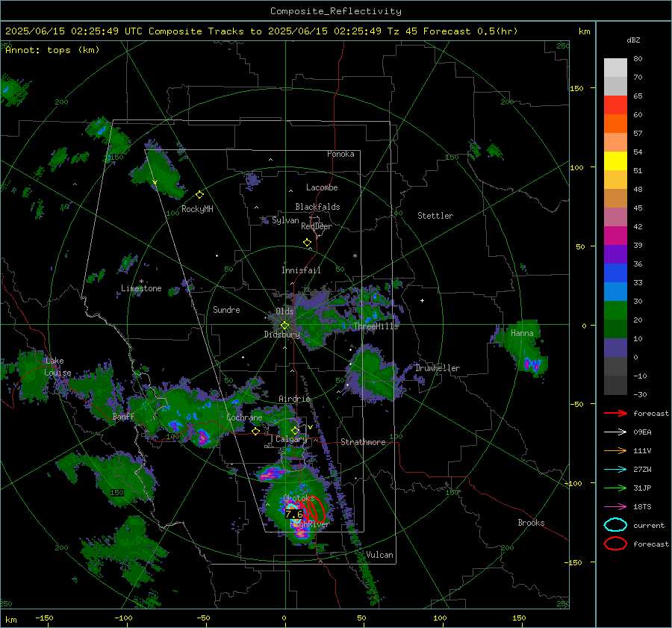Select the yellow diamond marker below RedDeer
Image resolution: width=672 pixels, height=628 pixels.
pyautogui.click(x=307, y=243)
